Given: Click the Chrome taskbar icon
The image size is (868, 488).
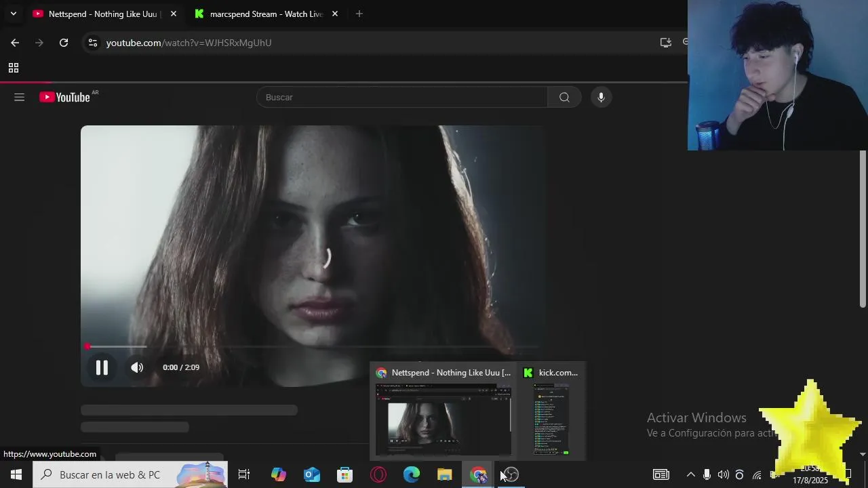Looking at the screenshot, I should tap(478, 474).
